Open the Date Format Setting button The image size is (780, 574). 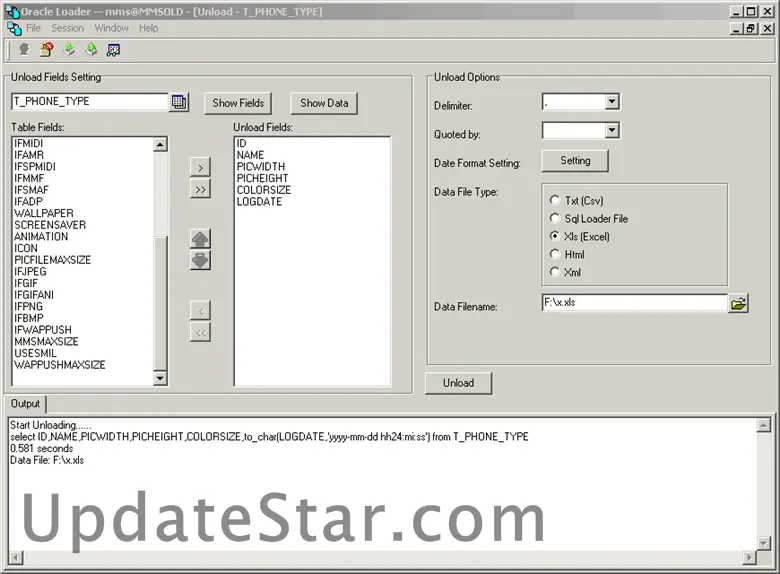[x=575, y=161]
